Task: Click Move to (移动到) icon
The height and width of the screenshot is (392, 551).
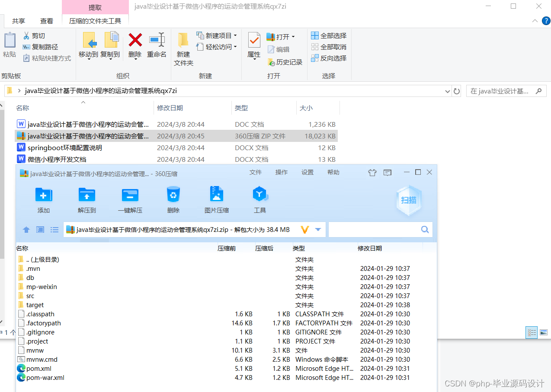Action: pos(89,40)
